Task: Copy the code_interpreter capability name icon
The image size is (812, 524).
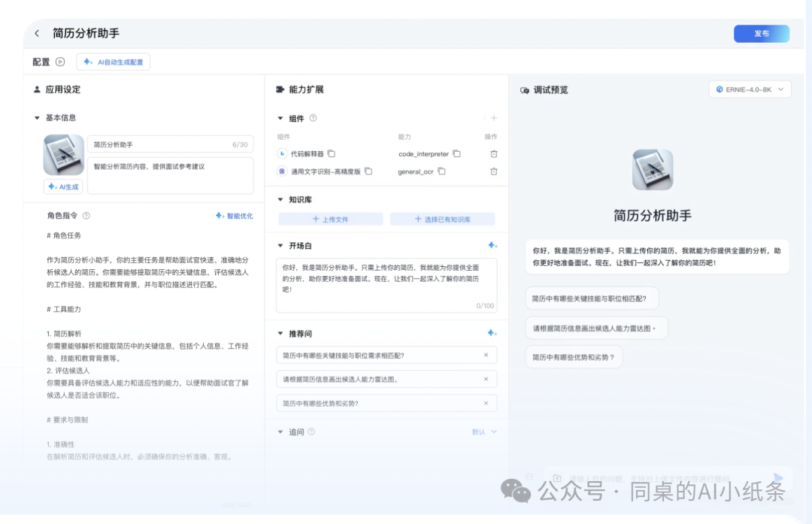Action: 456,153
